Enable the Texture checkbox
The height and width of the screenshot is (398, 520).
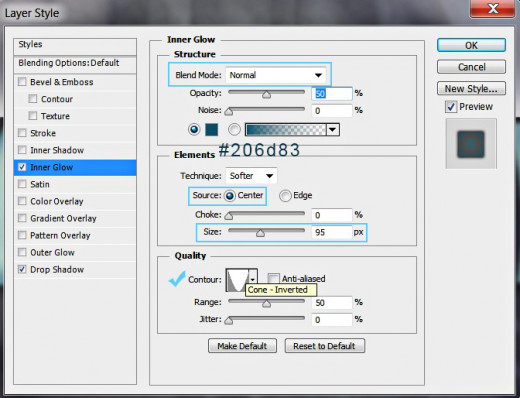coord(33,116)
